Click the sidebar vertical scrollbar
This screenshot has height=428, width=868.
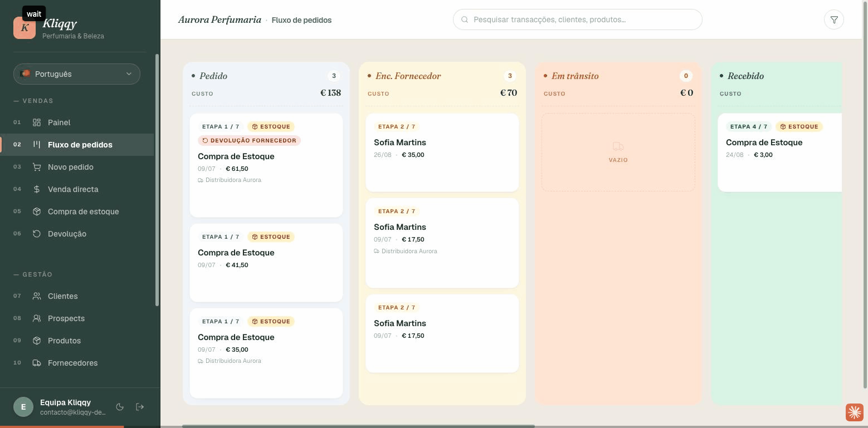point(157,180)
